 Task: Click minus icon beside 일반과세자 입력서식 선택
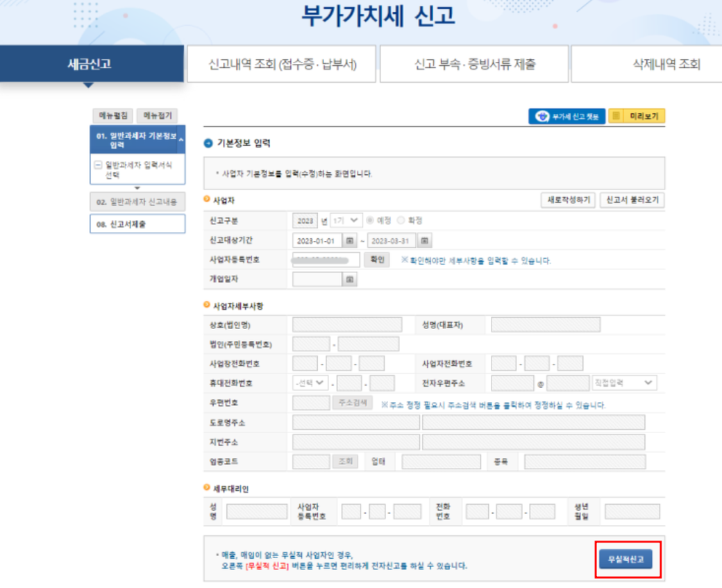coord(98,165)
